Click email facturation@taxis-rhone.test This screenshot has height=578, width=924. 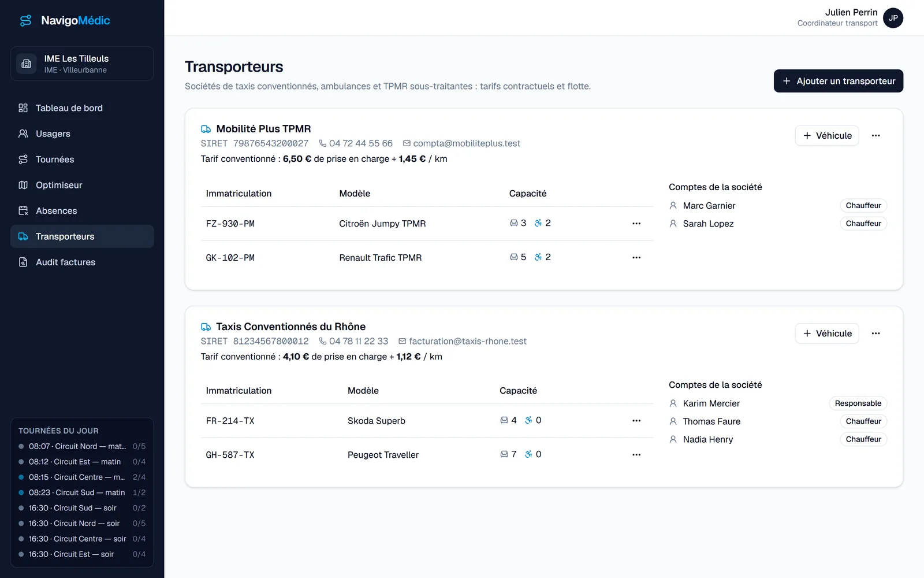point(463,341)
